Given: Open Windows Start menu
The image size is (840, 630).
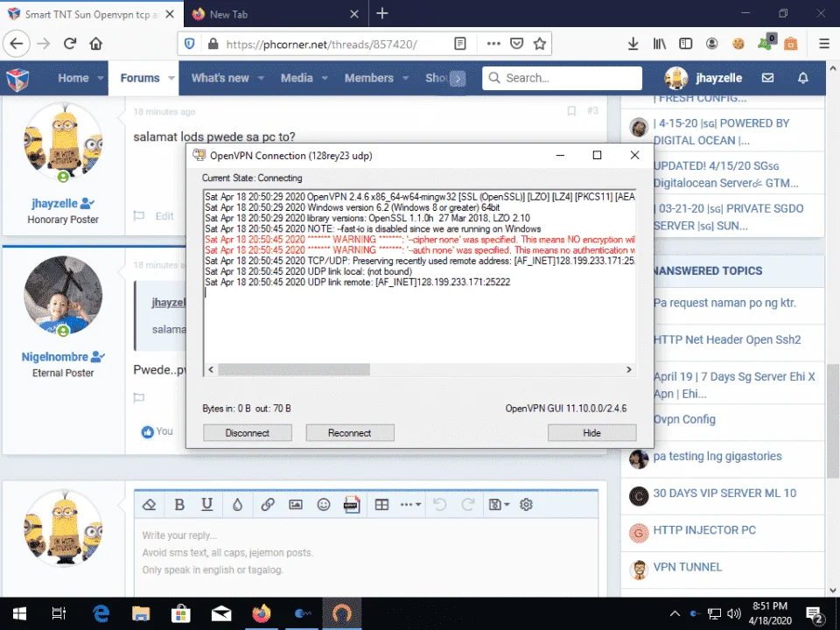Looking at the screenshot, I should pyautogui.click(x=19, y=613).
